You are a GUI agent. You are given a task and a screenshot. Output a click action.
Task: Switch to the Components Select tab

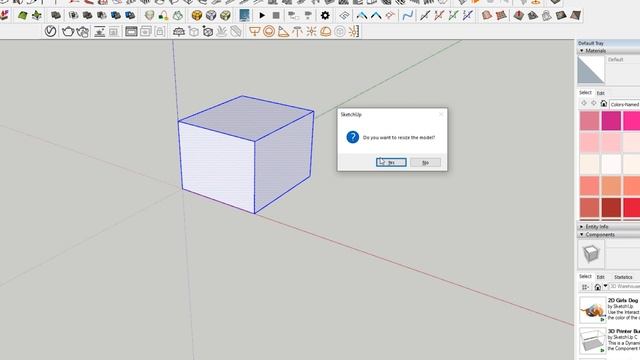[585, 276]
